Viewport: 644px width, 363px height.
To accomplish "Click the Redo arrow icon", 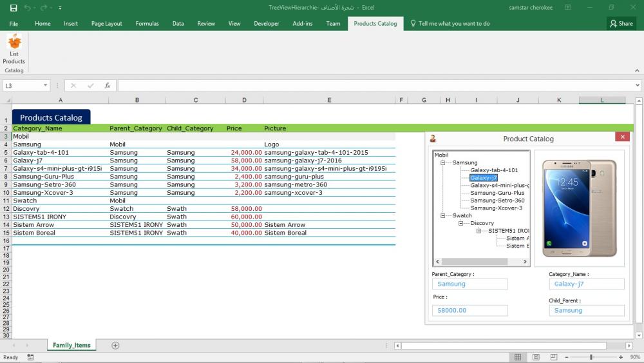I will coord(44,8).
